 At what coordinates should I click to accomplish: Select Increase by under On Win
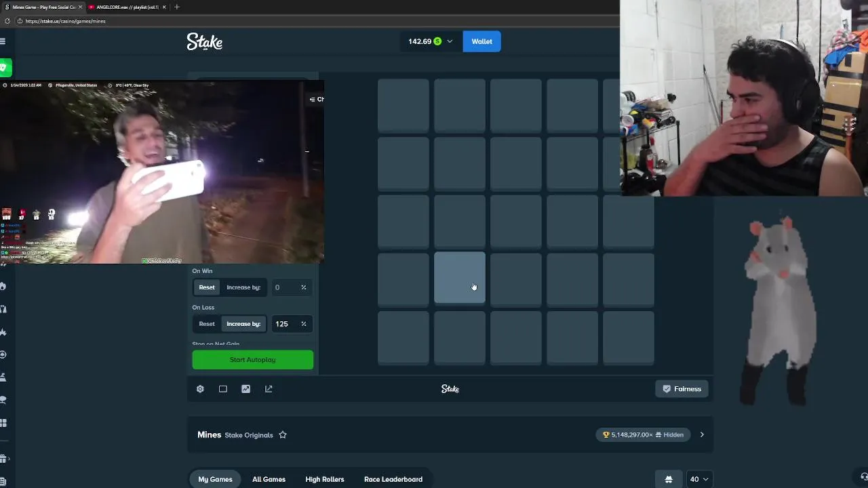[x=243, y=287]
